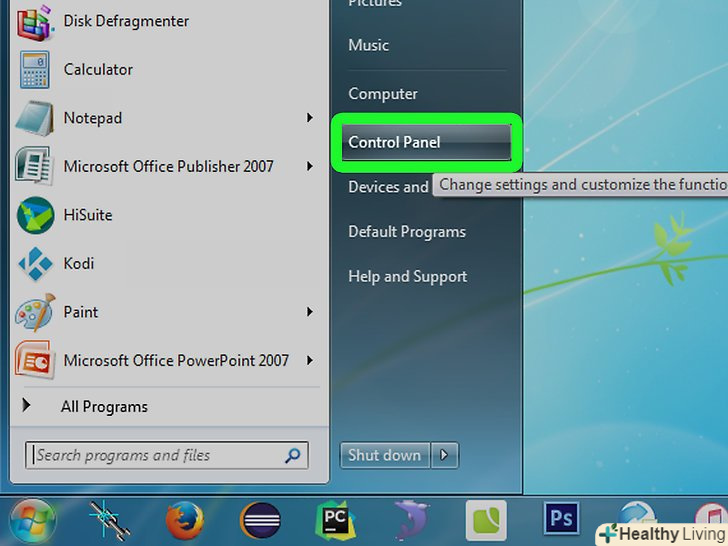Open the Eclipse taskbar icon
728x546 pixels.
pos(260,520)
